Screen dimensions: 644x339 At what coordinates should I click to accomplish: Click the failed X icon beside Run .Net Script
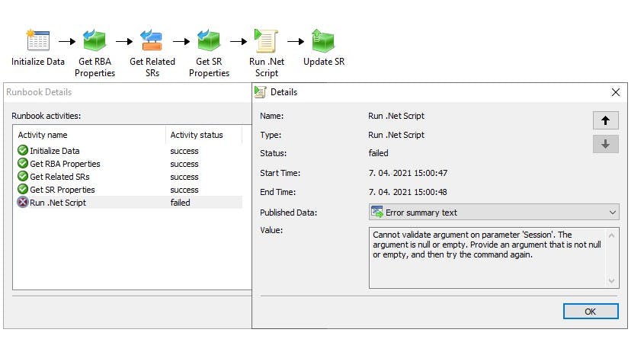point(23,203)
